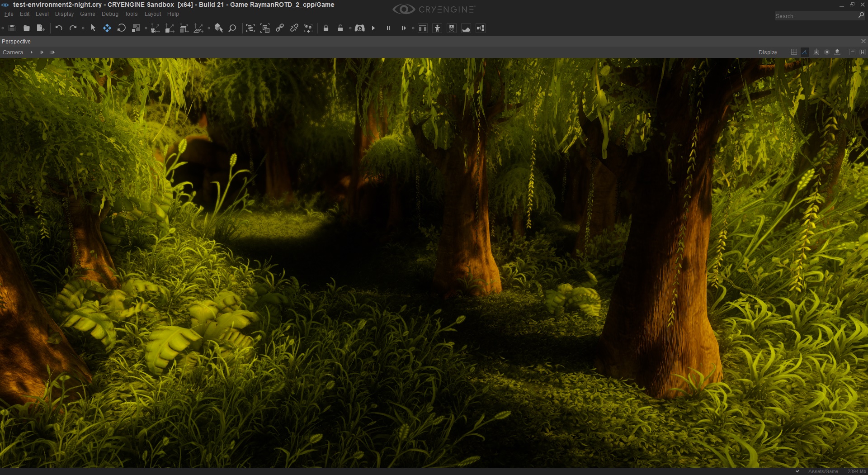Unlock with the open padlock icon

coord(340,28)
